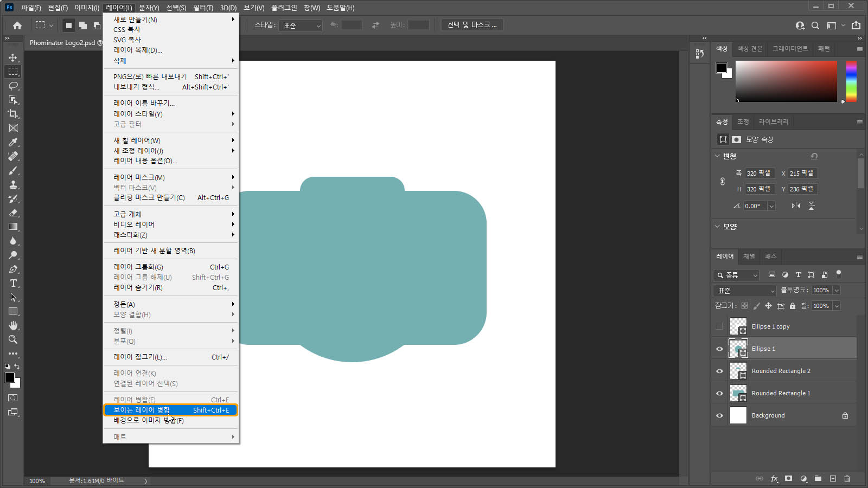Open the Opacity 100% dropdown arrow
Image resolution: width=868 pixels, height=488 pixels.
pyautogui.click(x=837, y=291)
